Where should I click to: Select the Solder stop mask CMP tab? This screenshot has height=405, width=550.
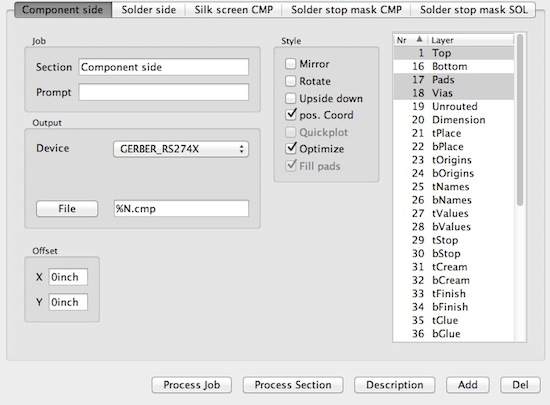(346, 10)
